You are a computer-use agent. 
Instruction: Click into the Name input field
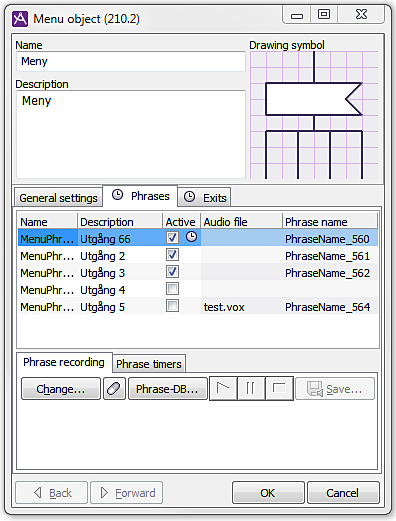coord(131,61)
